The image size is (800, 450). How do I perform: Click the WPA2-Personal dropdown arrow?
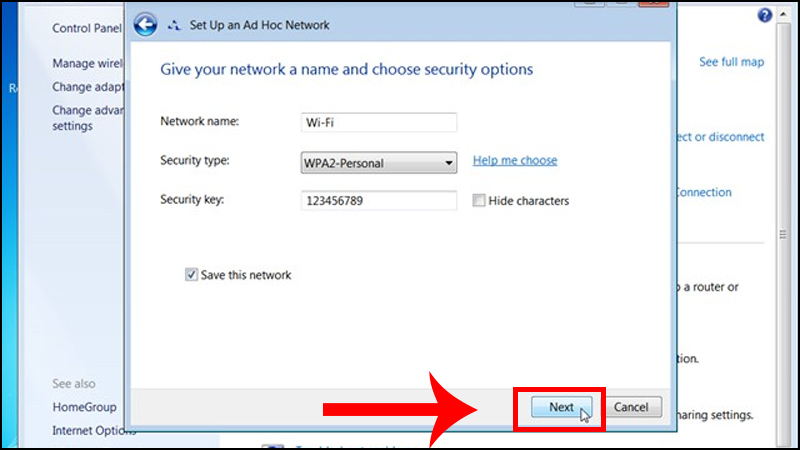[448, 163]
